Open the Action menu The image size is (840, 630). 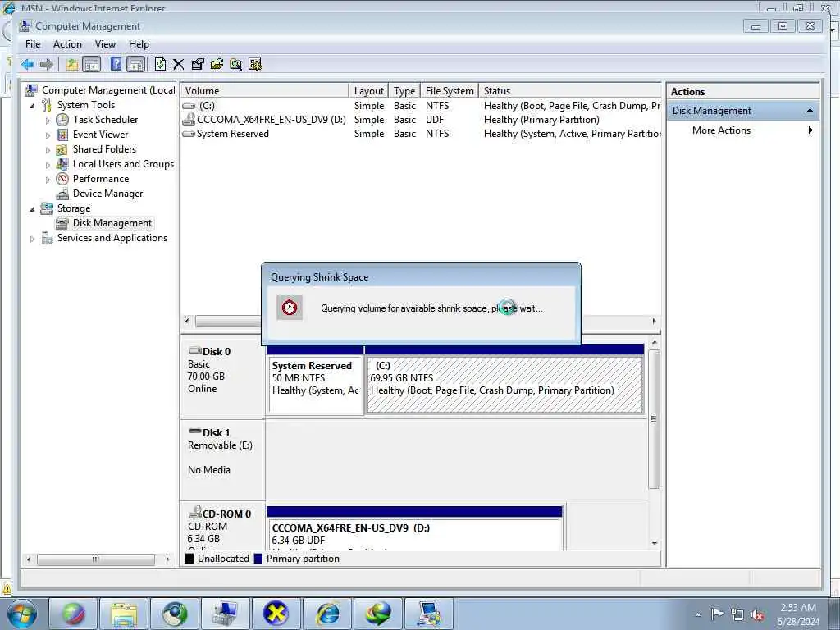[x=67, y=44]
